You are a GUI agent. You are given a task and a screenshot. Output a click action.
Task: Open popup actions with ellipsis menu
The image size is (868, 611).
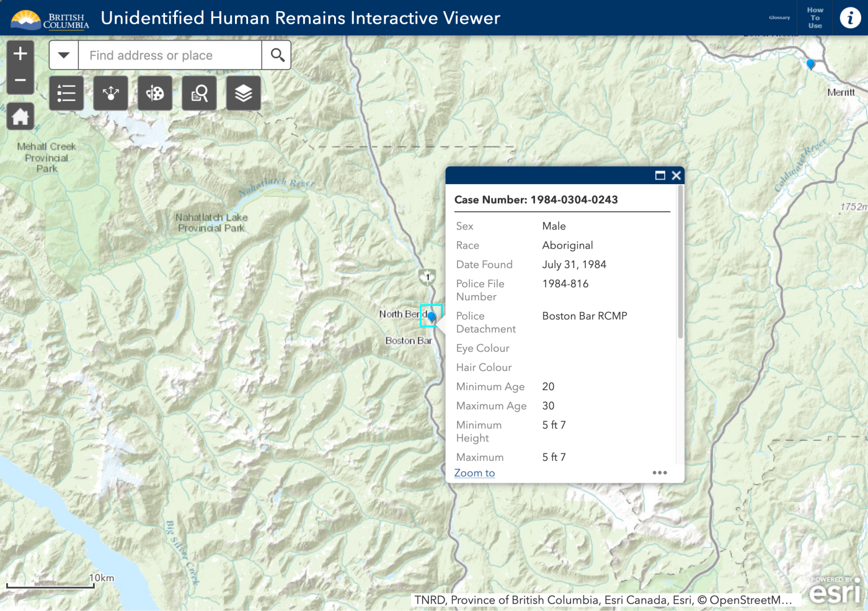click(660, 473)
